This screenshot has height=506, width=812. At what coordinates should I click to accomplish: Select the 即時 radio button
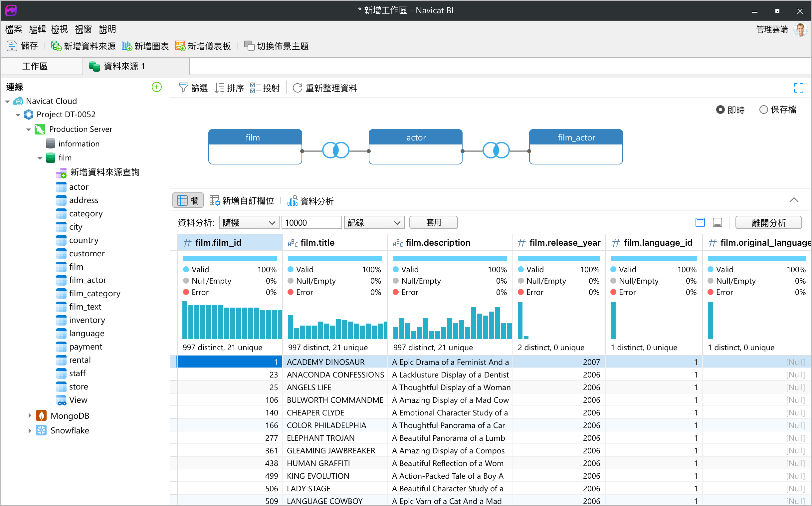pos(720,110)
